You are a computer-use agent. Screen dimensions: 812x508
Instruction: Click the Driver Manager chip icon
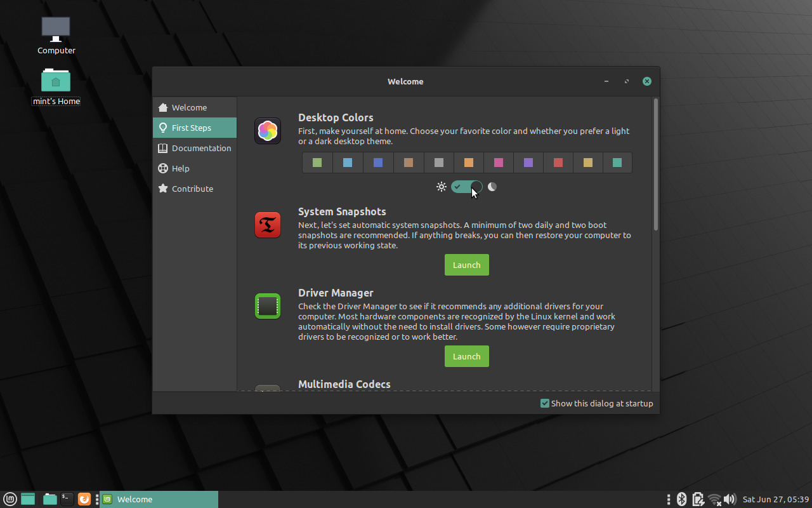pyautogui.click(x=267, y=305)
